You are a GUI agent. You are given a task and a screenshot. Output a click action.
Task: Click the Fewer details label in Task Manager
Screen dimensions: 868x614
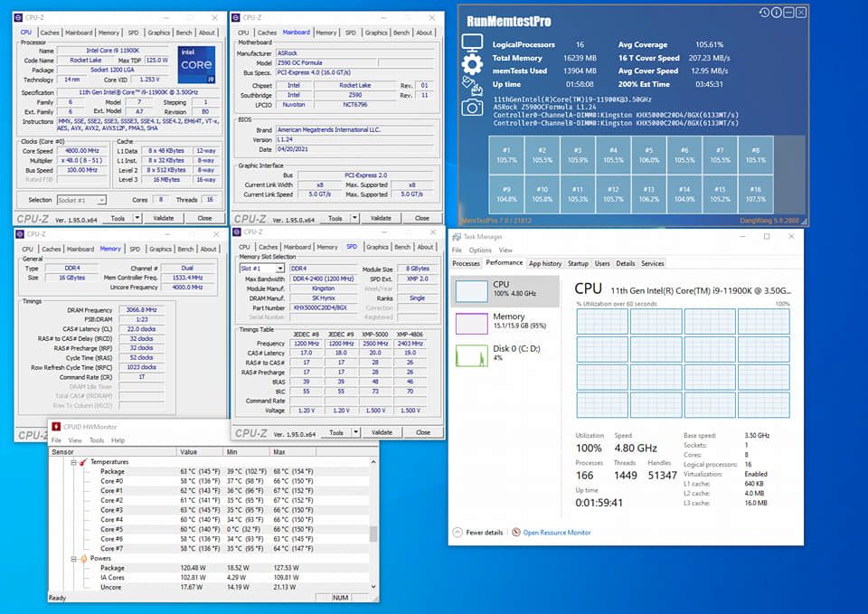pyautogui.click(x=485, y=533)
